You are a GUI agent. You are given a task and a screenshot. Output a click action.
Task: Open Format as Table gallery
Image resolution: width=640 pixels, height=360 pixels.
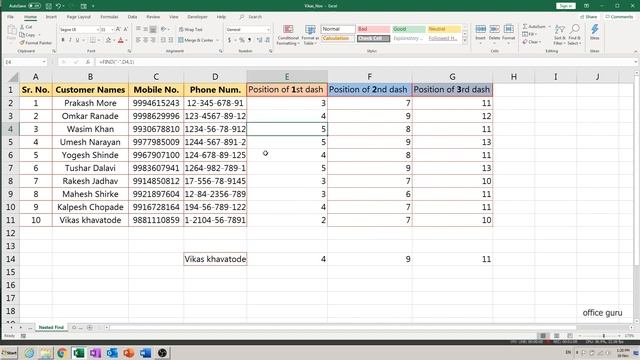[310, 35]
